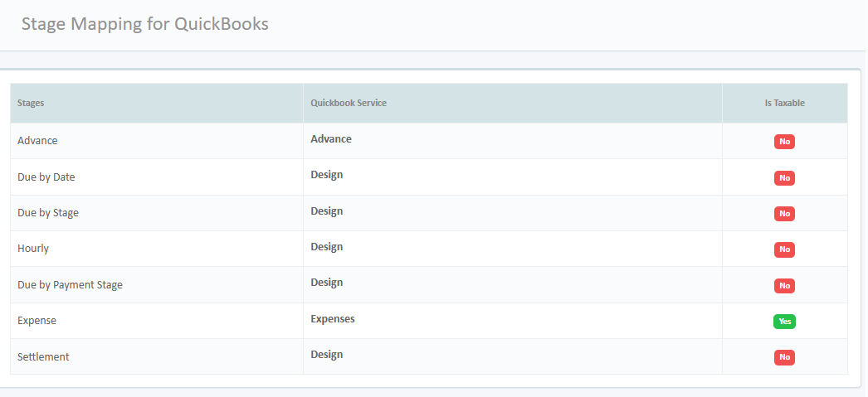Click the Stage Mapping for QuickBooks heading

coord(145,24)
